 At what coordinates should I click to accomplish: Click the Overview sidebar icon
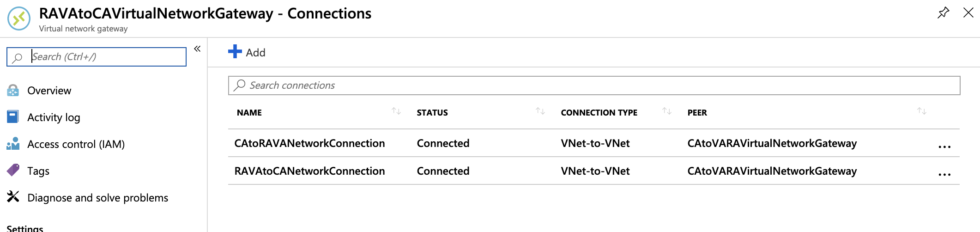point(13,91)
